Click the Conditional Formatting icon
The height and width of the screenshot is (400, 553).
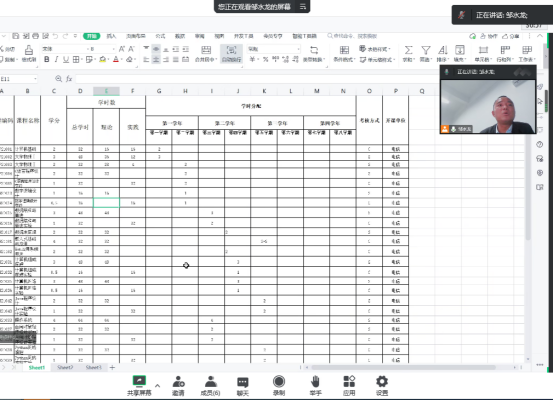click(344, 50)
